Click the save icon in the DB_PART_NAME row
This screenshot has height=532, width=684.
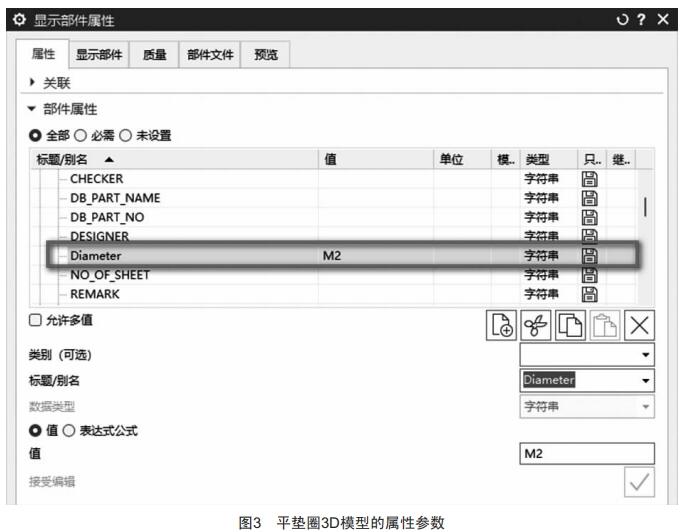click(589, 198)
